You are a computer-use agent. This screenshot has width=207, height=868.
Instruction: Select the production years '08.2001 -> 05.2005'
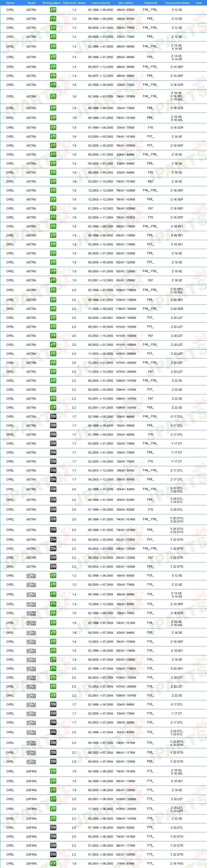101,327
